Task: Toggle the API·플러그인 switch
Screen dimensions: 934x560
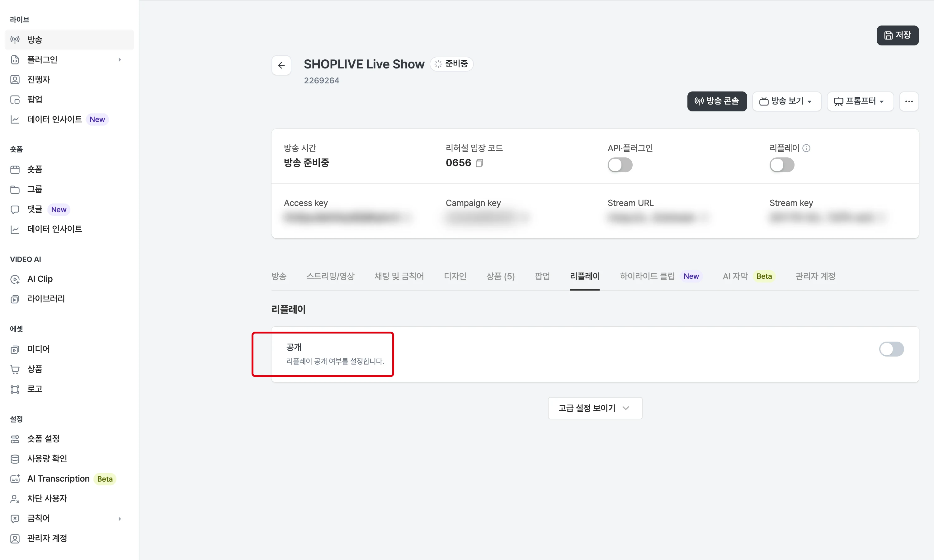Action: click(x=620, y=165)
